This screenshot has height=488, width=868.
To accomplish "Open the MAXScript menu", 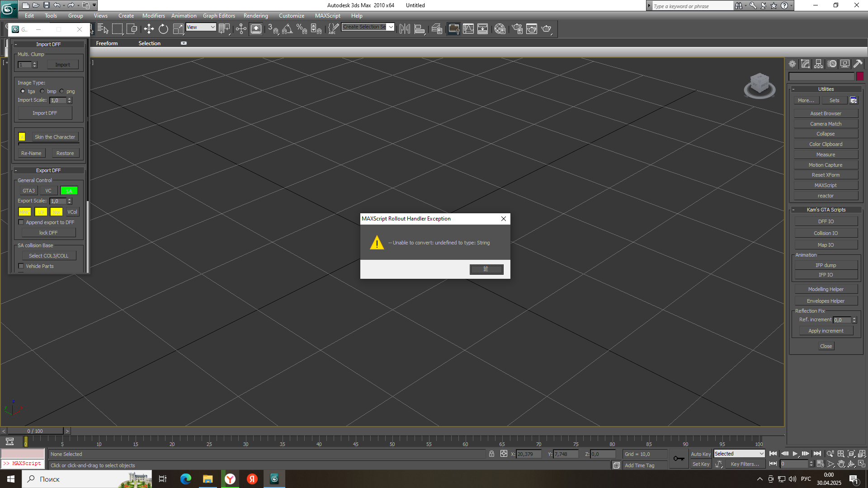I will [x=327, y=16].
